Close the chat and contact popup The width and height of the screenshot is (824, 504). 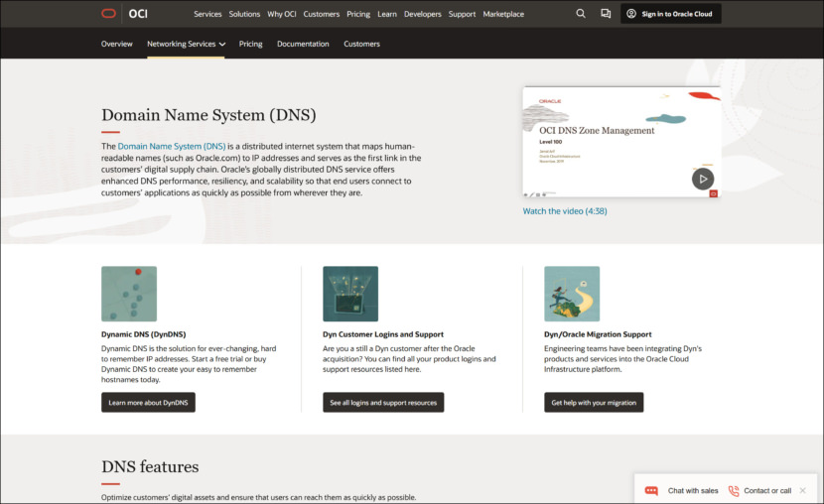point(802,490)
